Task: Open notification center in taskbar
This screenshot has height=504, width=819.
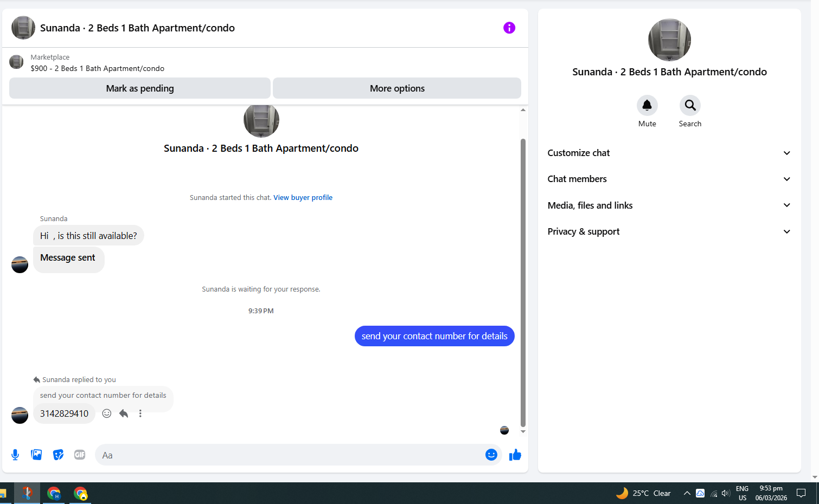Action: (x=801, y=493)
